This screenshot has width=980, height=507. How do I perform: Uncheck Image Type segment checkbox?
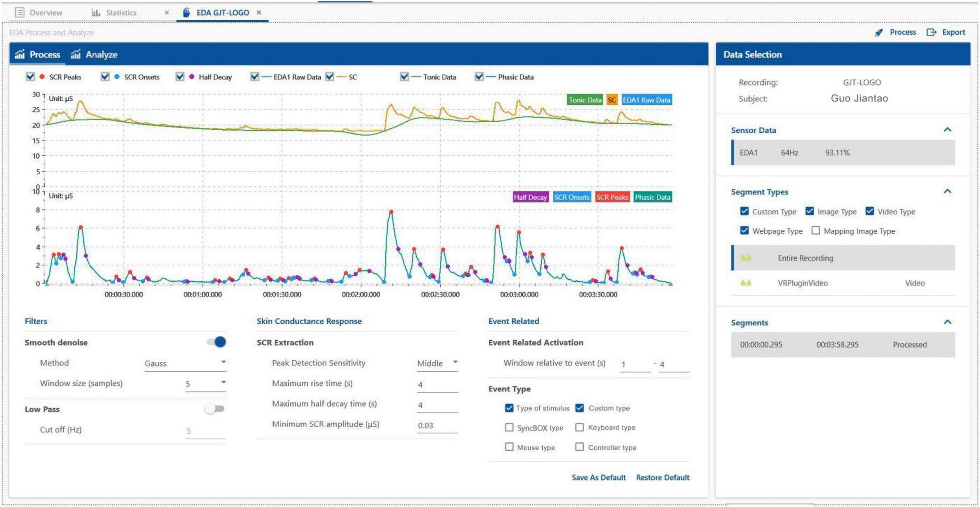coord(810,211)
